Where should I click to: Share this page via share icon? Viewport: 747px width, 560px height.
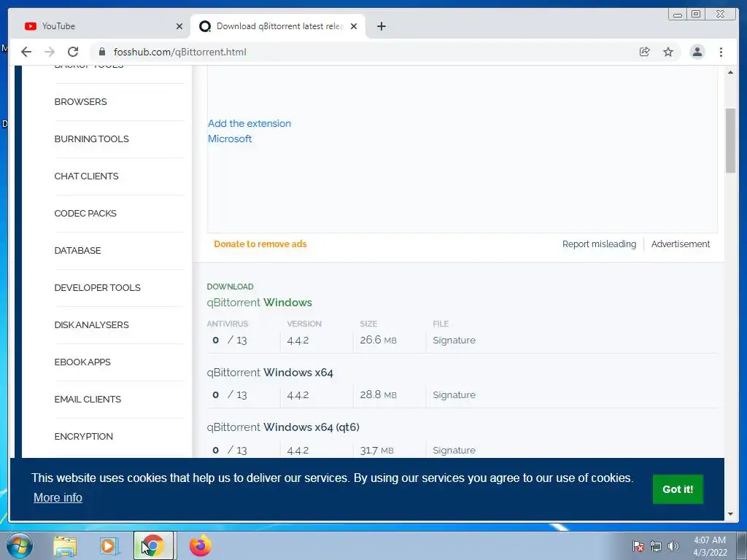pyautogui.click(x=645, y=52)
